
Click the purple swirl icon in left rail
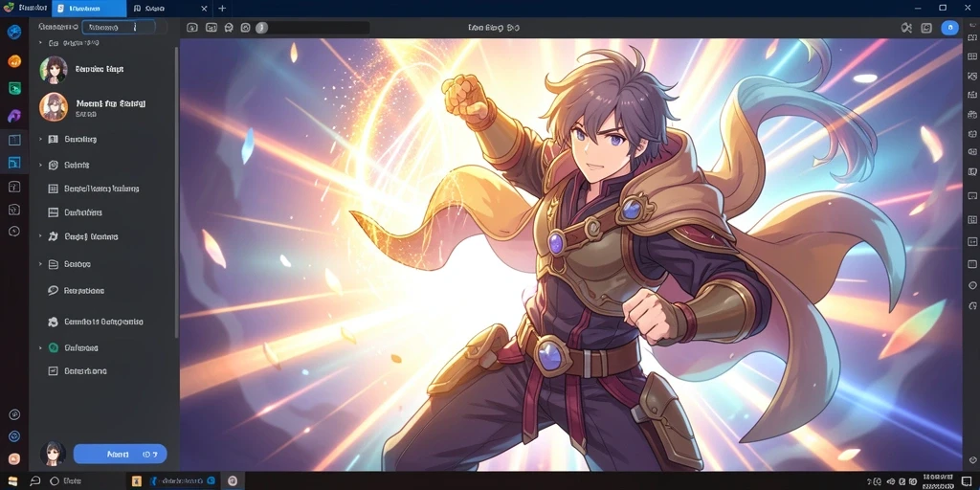tap(13, 116)
